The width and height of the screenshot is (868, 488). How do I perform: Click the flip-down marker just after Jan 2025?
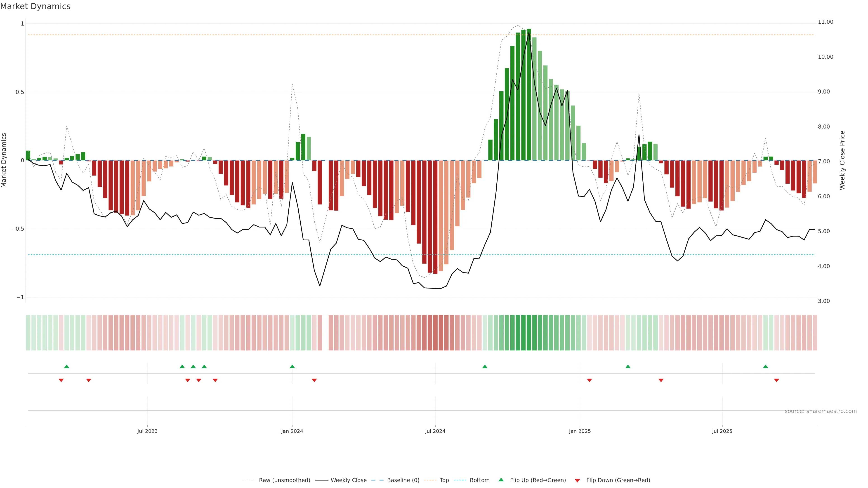coord(589,380)
